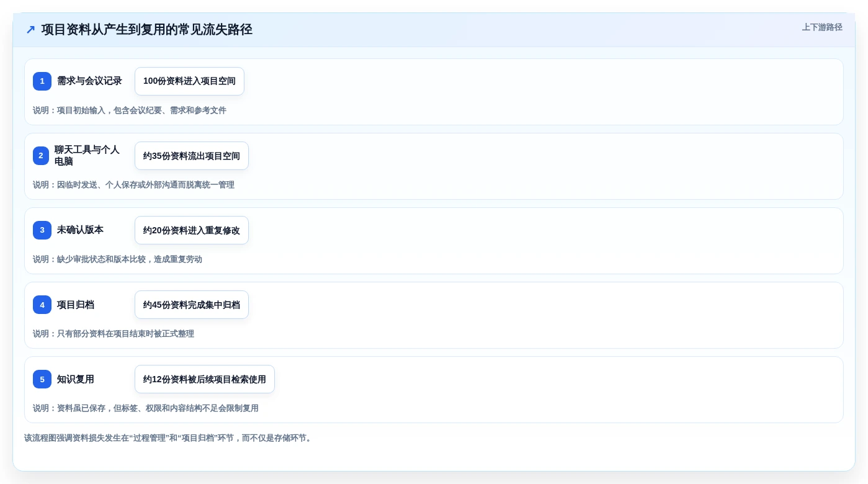The width and height of the screenshot is (868, 484).
Task: Click the description 资料虽已保存，但标签、权限
Action: point(146,408)
